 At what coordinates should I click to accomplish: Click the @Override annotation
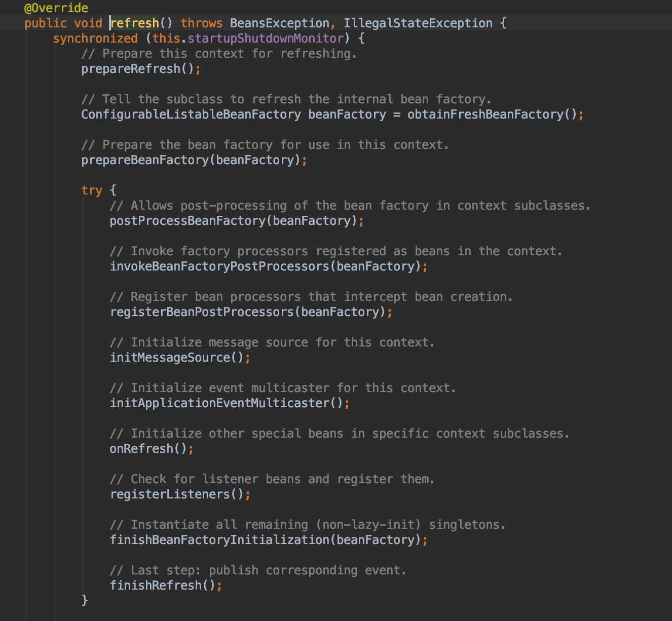(56, 8)
